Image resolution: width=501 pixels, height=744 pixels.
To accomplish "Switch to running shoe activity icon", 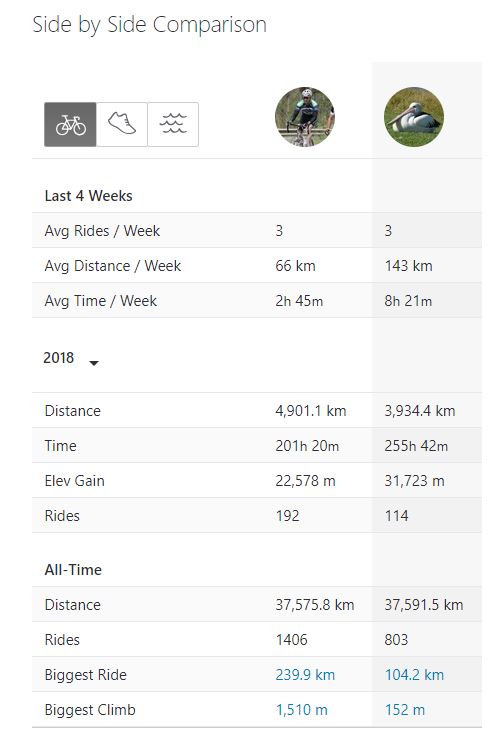I will [x=122, y=124].
